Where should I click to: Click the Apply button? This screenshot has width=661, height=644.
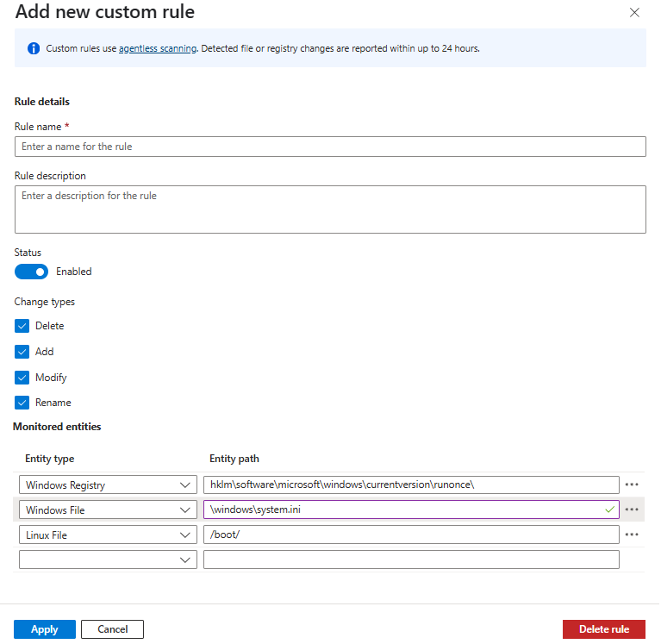(x=45, y=629)
